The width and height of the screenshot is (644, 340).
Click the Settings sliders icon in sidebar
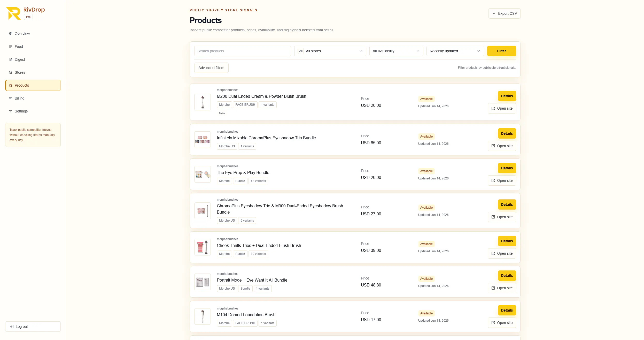11,111
